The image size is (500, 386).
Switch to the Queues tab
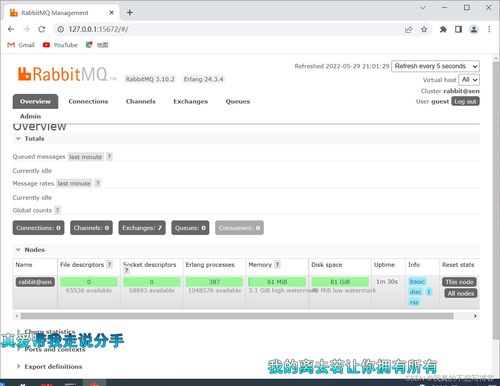(x=238, y=101)
